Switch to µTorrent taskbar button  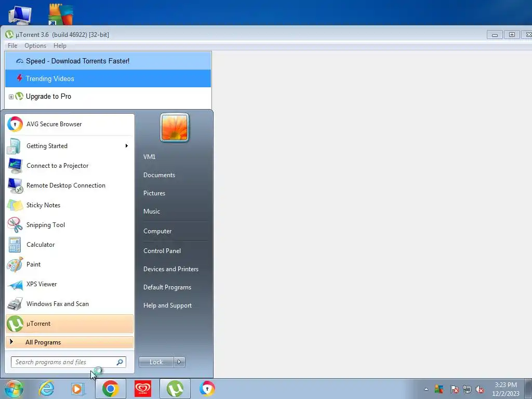175,389
